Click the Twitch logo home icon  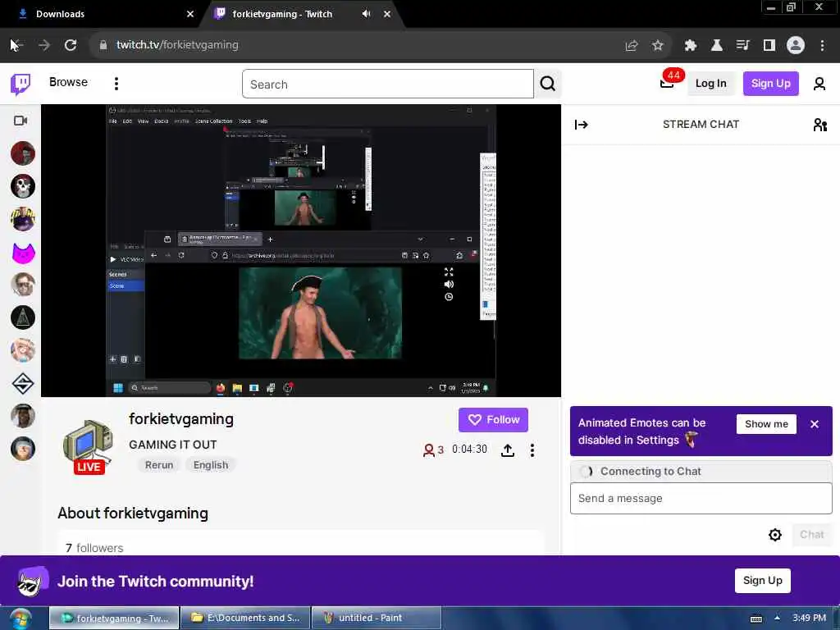[21, 84]
